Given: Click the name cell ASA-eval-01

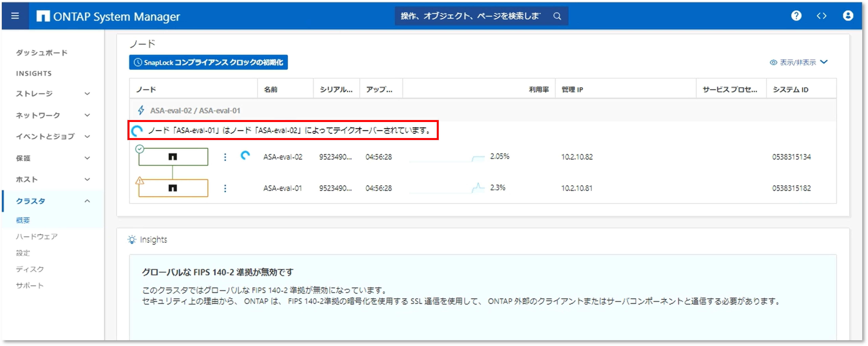Looking at the screenshot, I should pos(282,188).
